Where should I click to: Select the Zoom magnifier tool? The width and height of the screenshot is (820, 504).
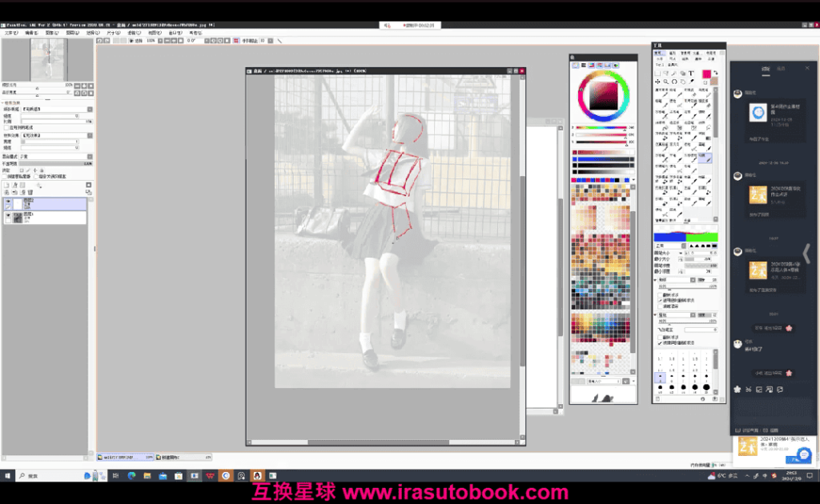point(665,82)
